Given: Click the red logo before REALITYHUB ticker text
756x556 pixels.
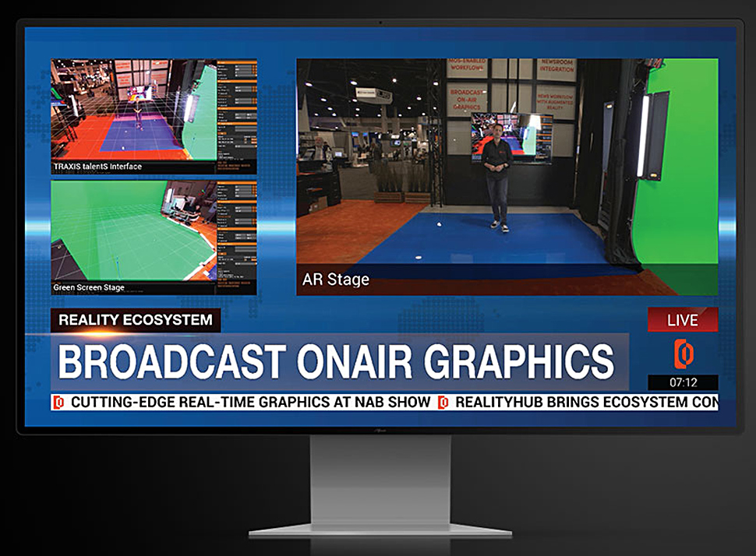Looking at the screenshot, I should [x=443, y=403].
